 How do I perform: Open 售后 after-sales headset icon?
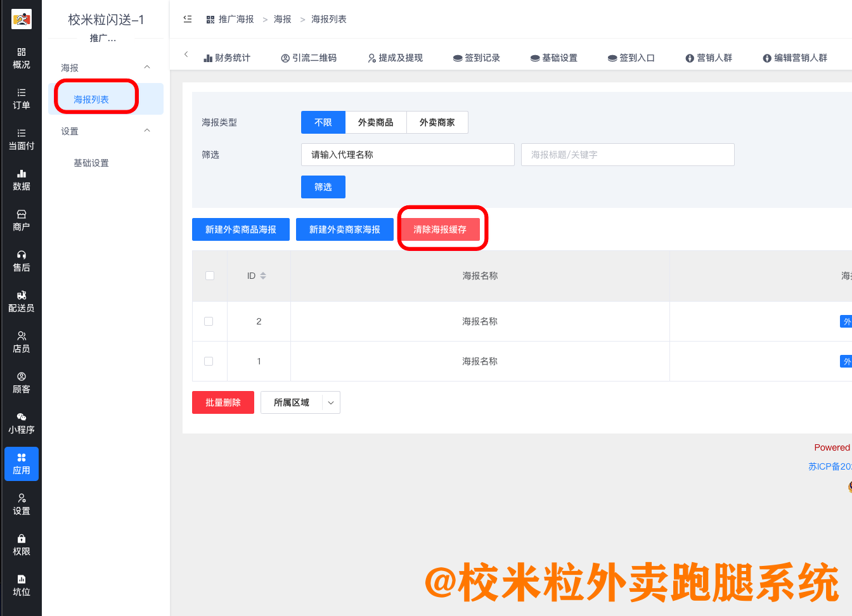click(x=21, y=260)
